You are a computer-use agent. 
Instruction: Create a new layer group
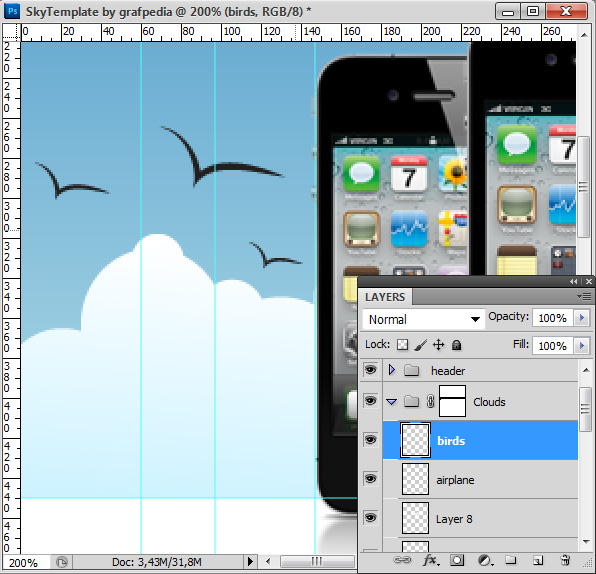tap(510, 560)
